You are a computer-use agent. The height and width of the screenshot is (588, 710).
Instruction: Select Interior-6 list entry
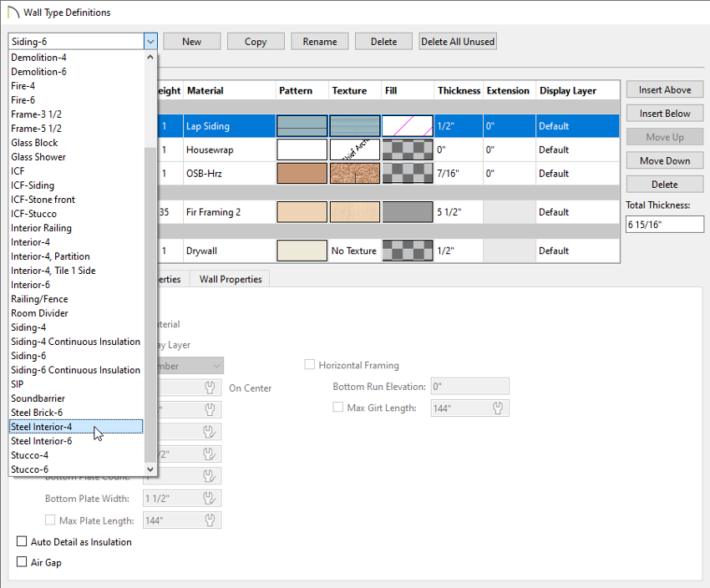point(76,285)
